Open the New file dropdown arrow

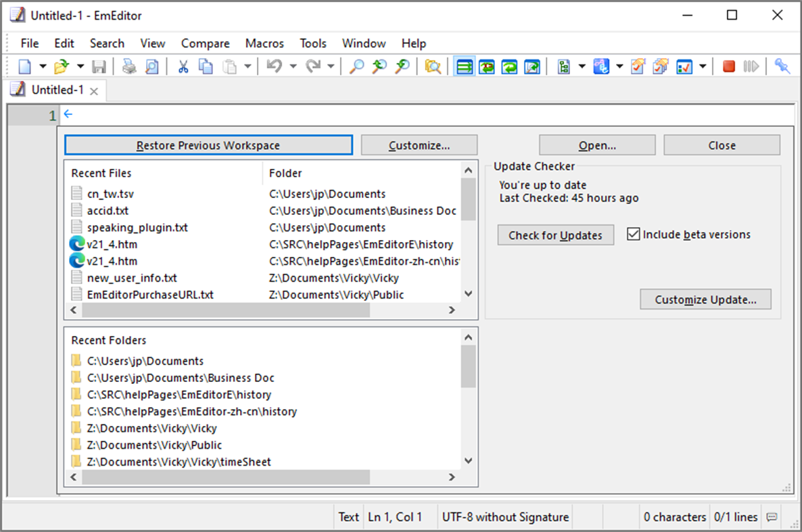(x=42, y=66)
